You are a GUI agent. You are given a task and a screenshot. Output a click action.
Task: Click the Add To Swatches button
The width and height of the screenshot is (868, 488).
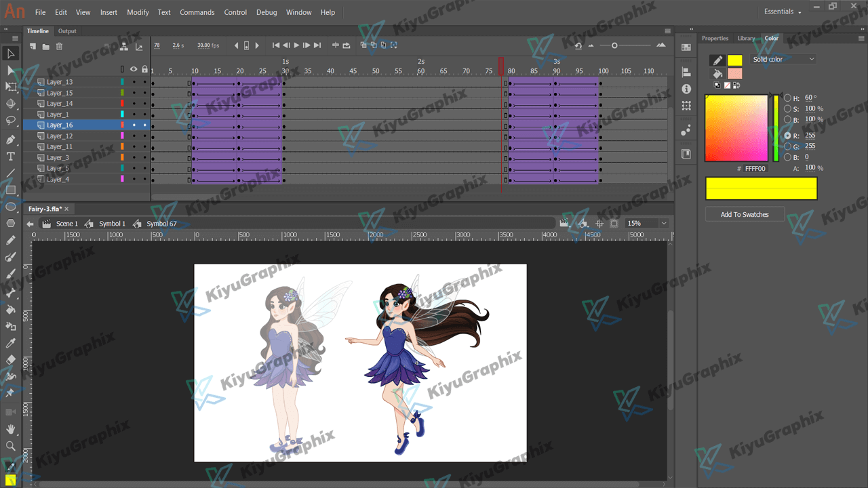pos(745,215)
